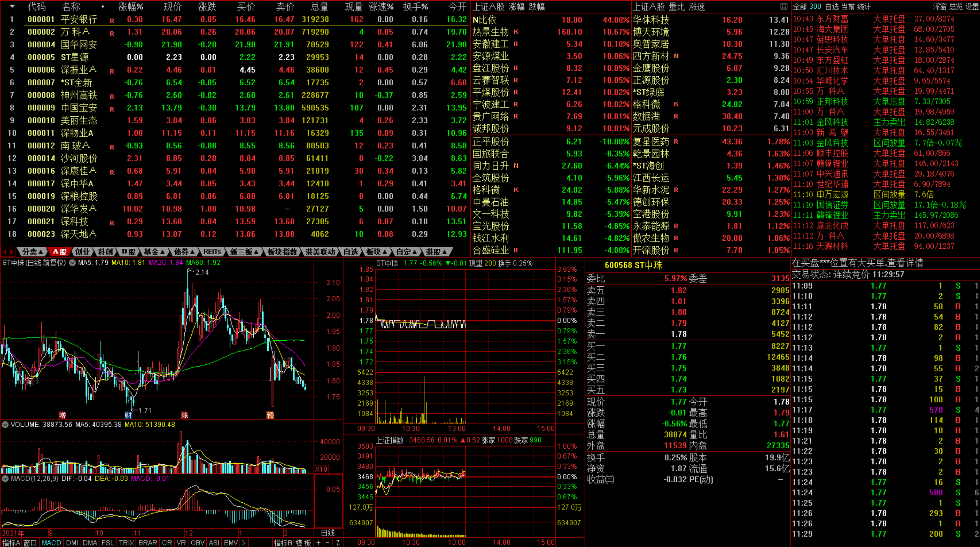Image resolution: width=980 pixels, height=547 pixels.
Task: Toggle the VOLUME indicator round button
Action: pos(5,425)
